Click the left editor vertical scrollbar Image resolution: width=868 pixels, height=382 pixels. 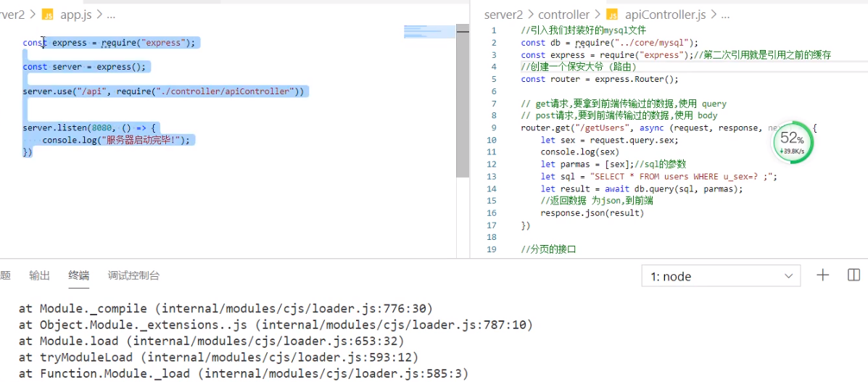(463, 101)
